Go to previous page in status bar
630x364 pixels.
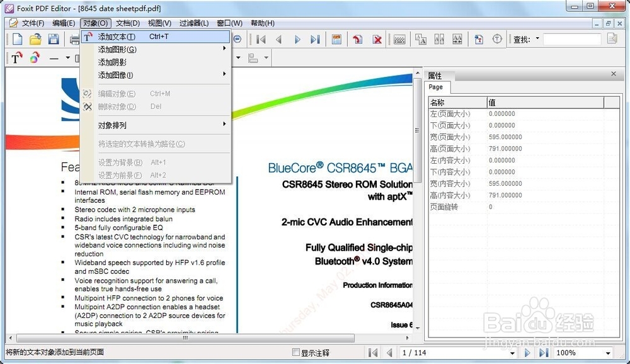tap(389, 353)
